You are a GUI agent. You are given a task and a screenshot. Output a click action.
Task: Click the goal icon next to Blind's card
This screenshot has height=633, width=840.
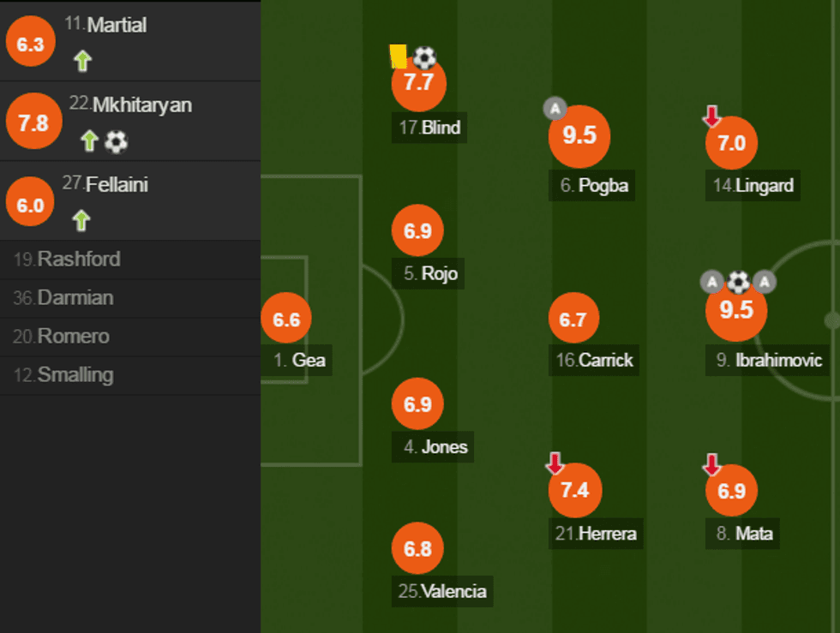pos(423,57)
